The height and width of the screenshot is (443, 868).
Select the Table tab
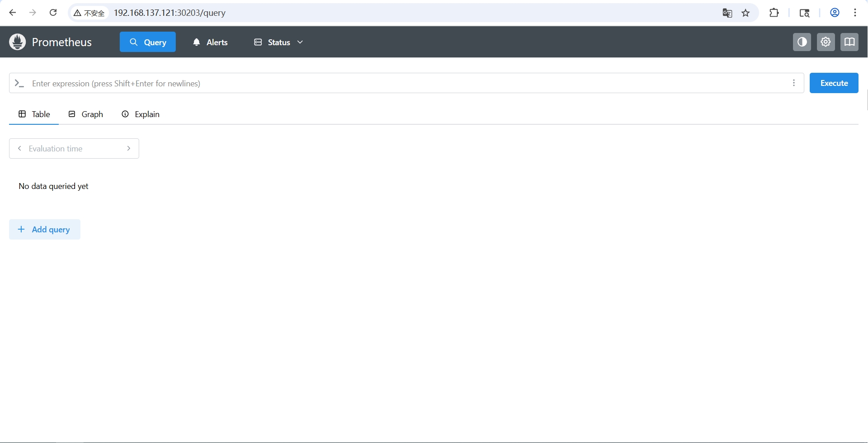pyautogui.click(x=34, y=114)
